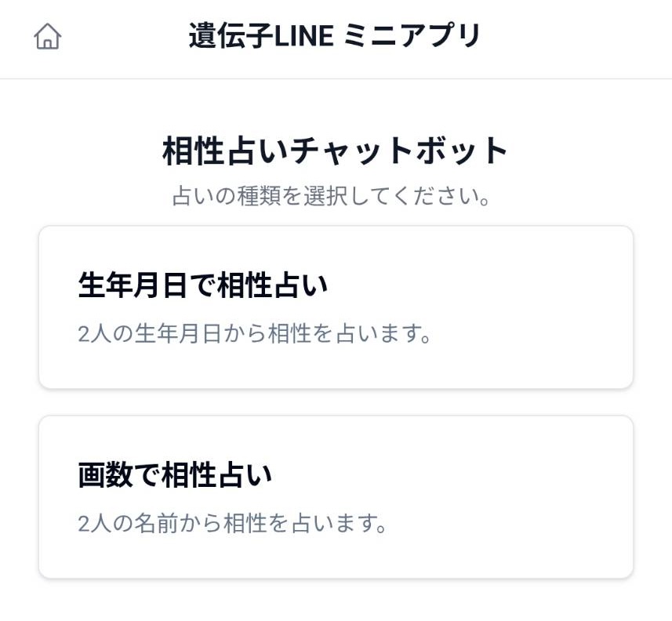Tap the second fortune type card

click(336, 497)
